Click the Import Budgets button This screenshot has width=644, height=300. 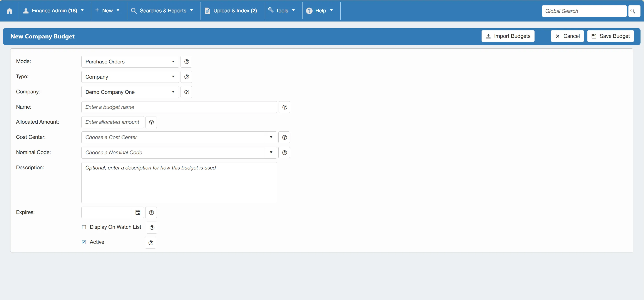(508, 36)
